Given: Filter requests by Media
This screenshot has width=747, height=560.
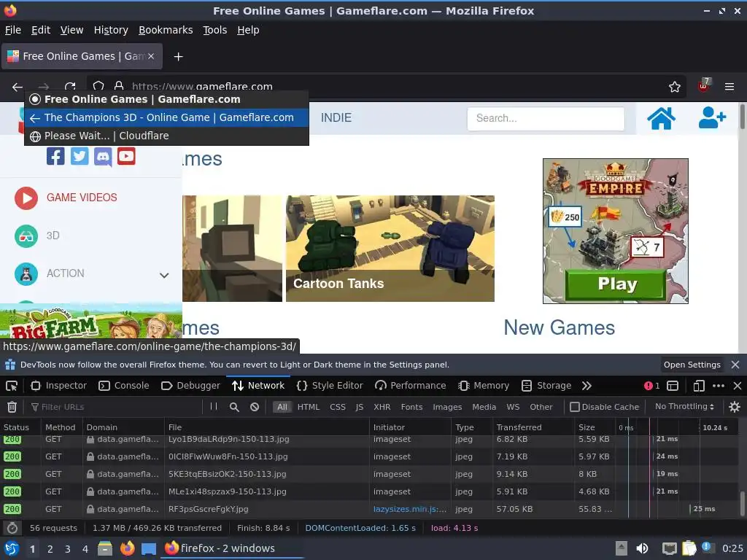Looking at the screenshot, I should coord(484,407).
